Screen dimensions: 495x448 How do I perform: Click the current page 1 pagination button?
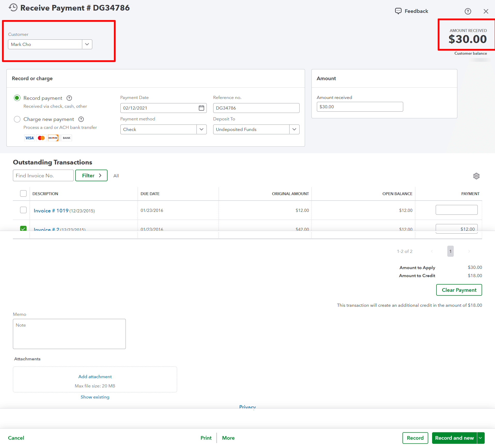point(450,251)
